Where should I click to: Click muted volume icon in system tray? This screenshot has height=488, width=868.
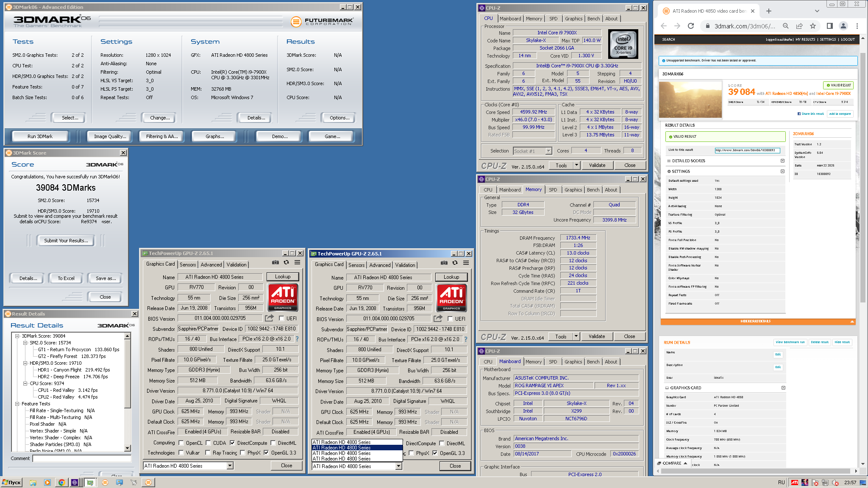tap(835, 482)
